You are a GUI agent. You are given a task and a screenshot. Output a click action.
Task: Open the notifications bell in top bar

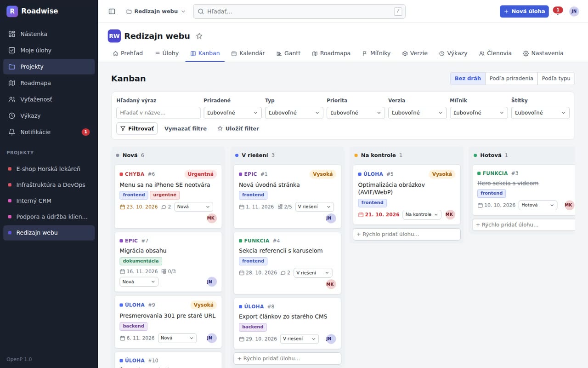coord(558,11)
